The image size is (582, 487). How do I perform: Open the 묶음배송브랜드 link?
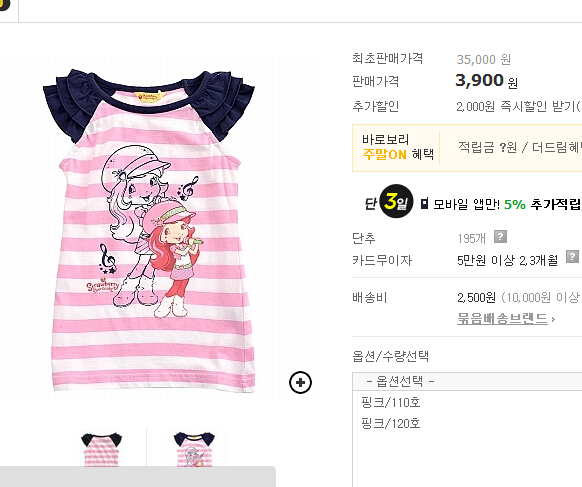tap(502, 318)
